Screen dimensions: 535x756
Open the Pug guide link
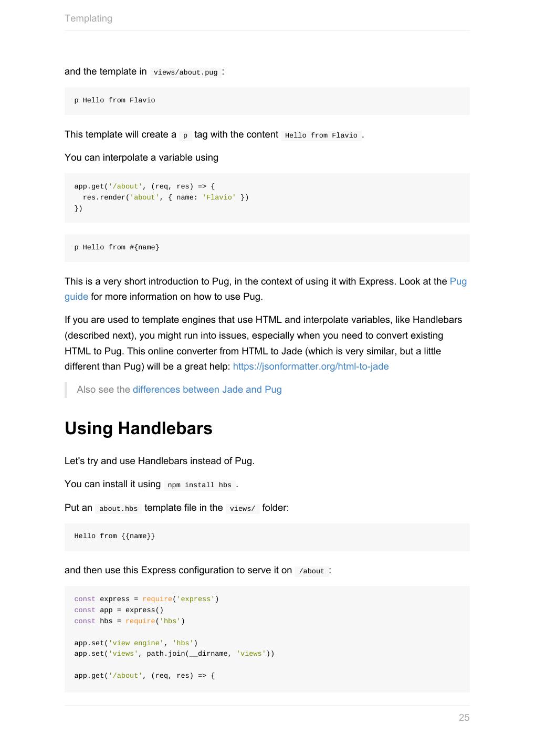[458, 281]
